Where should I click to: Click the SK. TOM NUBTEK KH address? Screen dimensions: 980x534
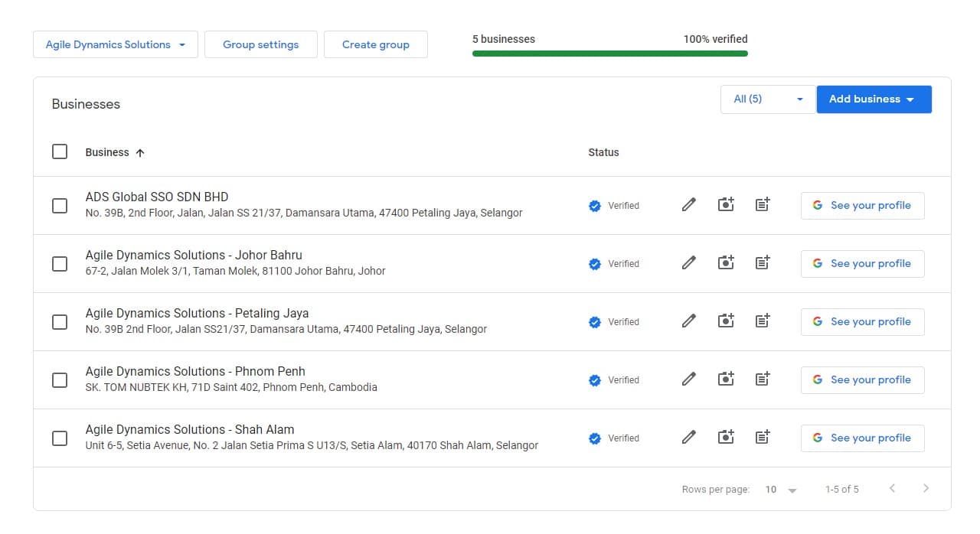[x=231, y=387]
